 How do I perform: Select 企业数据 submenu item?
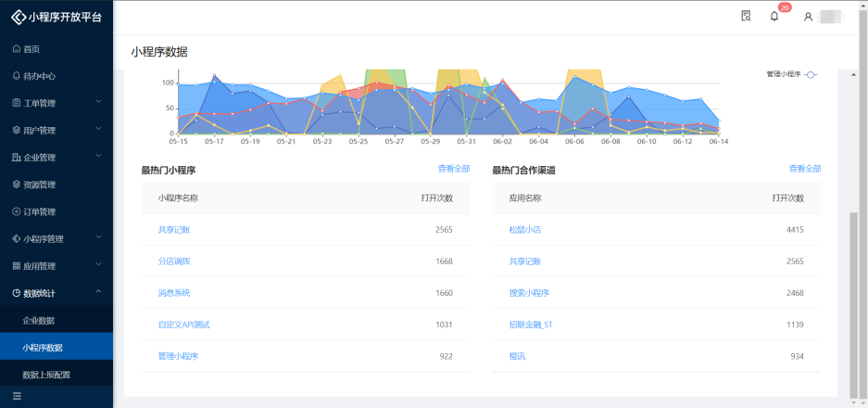click(x=39, y=321)
